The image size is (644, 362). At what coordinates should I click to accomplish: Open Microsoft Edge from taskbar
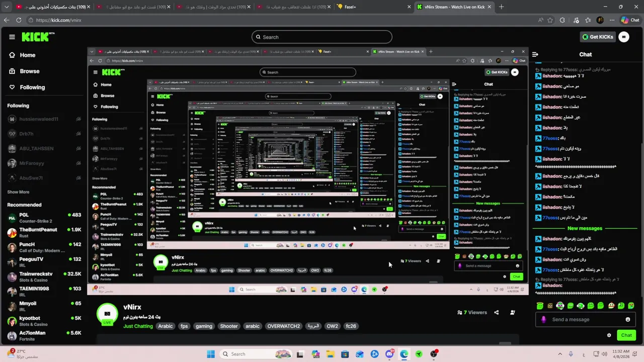click(x=404, y=354)
